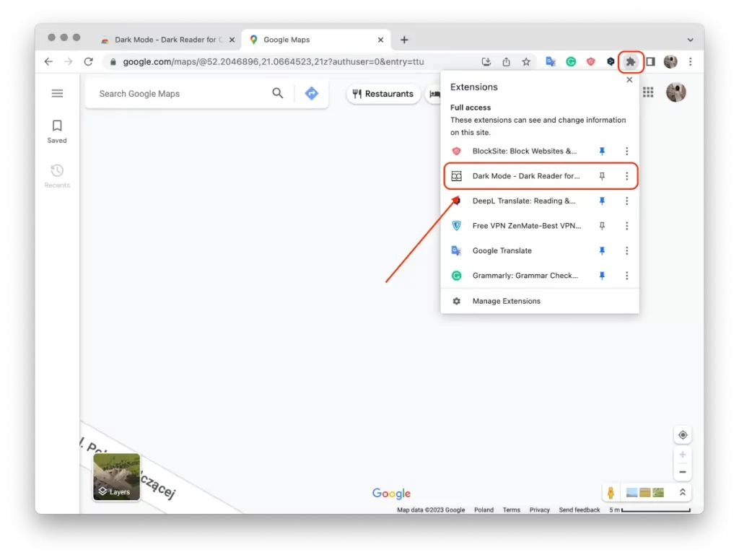Click the browser back arrow
The image size is (739, 560).
[x=48, y=62]
